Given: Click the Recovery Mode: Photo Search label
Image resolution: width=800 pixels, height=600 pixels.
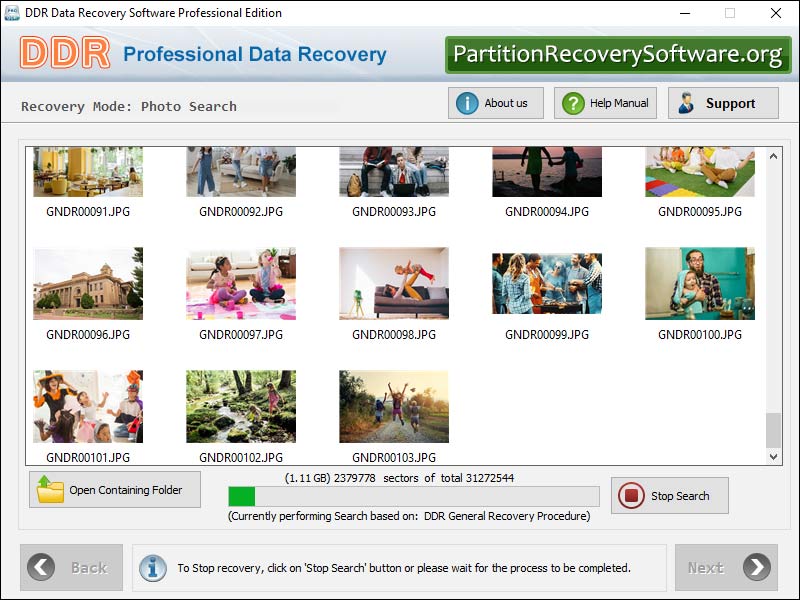Looking at the screenshot, I should [129, 107].
